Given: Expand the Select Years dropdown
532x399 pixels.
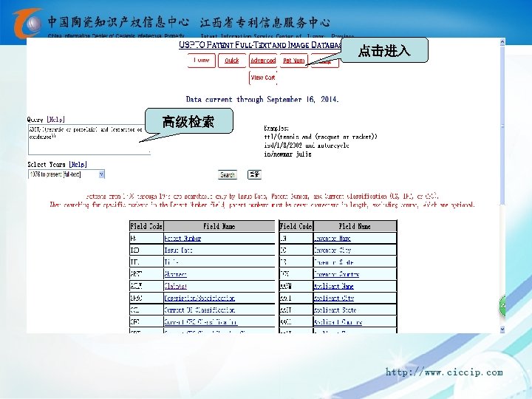Looking at the screenshot, I should [101, 174].
